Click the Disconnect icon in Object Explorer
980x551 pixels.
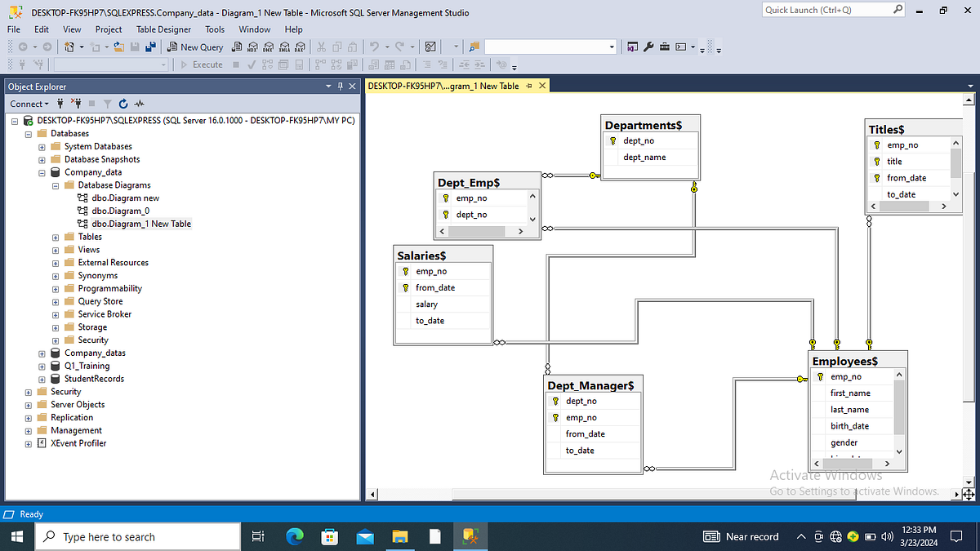(x=76, y=104)
